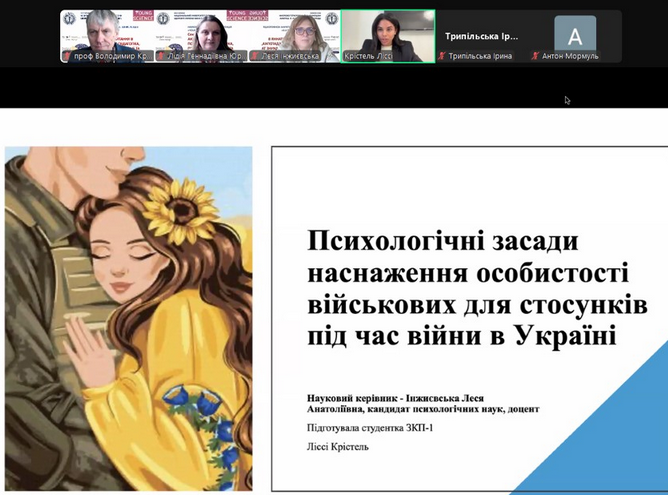668x495 pixels.
Task: Click the 'Трипільська Ірина' name label
Action: [480, 56]
